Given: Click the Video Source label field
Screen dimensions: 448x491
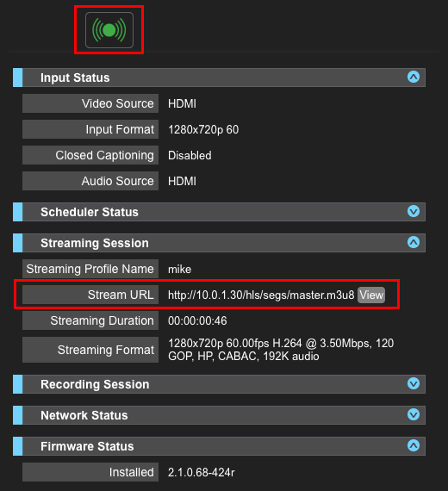Looking at the screenshot, I should pyautogui.click(x=90, y=103).
